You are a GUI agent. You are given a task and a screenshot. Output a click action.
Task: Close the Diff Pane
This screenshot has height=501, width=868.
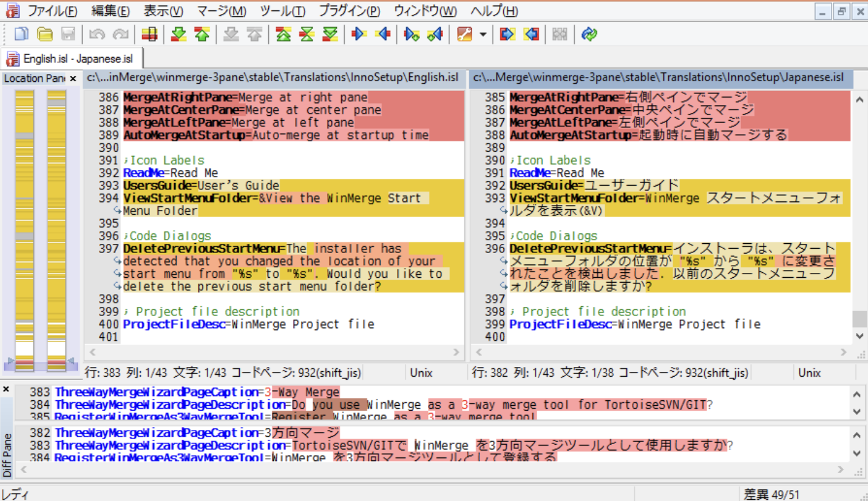7,389
